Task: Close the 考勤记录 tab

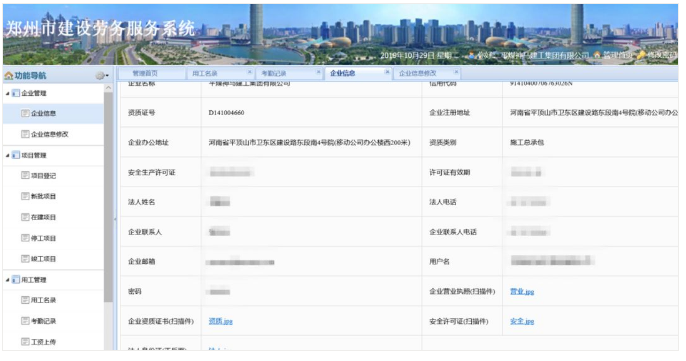Action: (x=318, y=72)
